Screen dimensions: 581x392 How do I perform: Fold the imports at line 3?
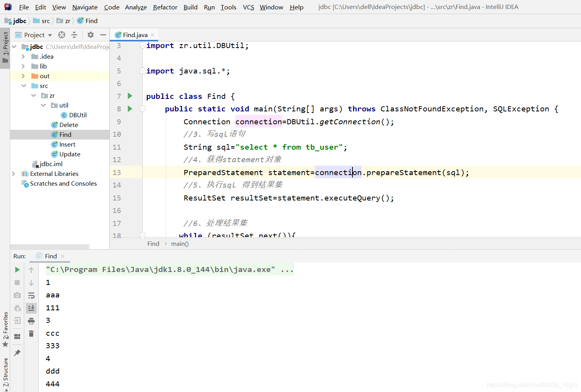pyautogui.click(x=143, y=46)
